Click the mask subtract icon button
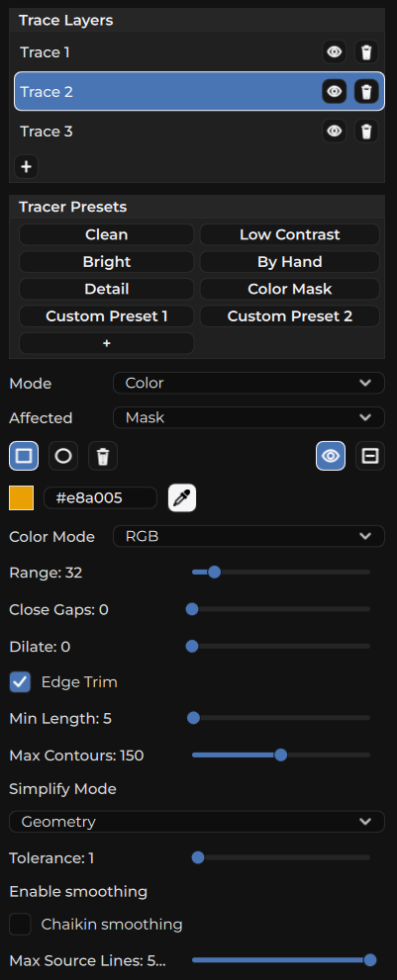Viewport: 397px width, 980px height. tap(370, 456)
